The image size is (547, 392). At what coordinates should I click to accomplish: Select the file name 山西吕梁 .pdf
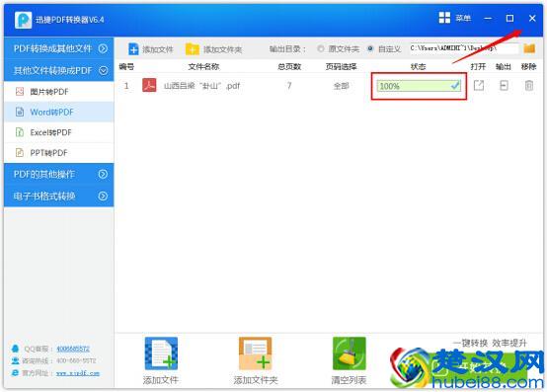pos(201,86)
